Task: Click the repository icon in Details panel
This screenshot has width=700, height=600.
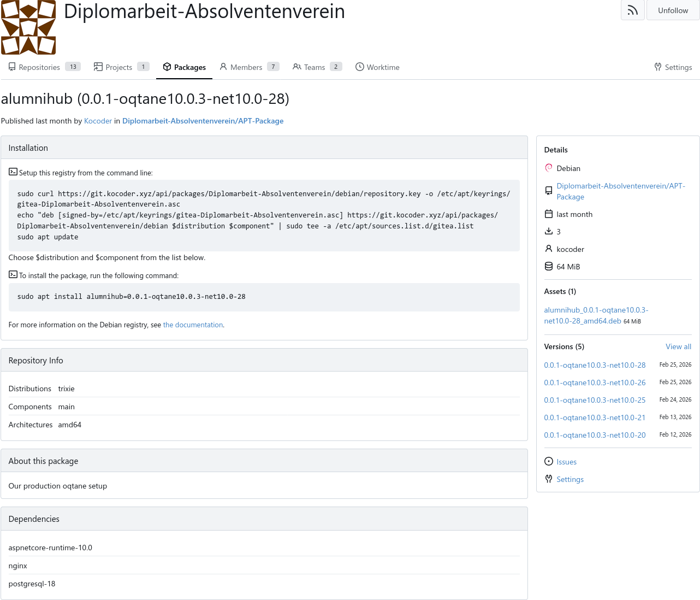Action: pyautogui.click(x=549, y=191)
